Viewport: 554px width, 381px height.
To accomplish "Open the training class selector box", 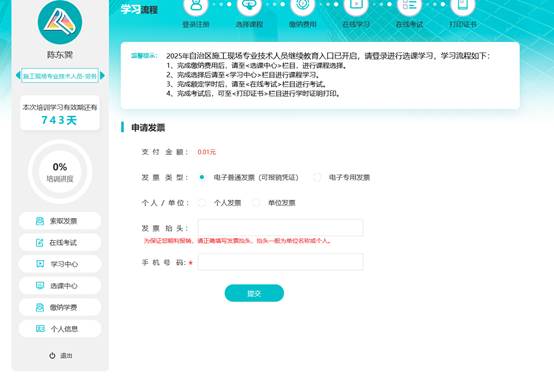I will pyautogui.click(x=60, y=76).
